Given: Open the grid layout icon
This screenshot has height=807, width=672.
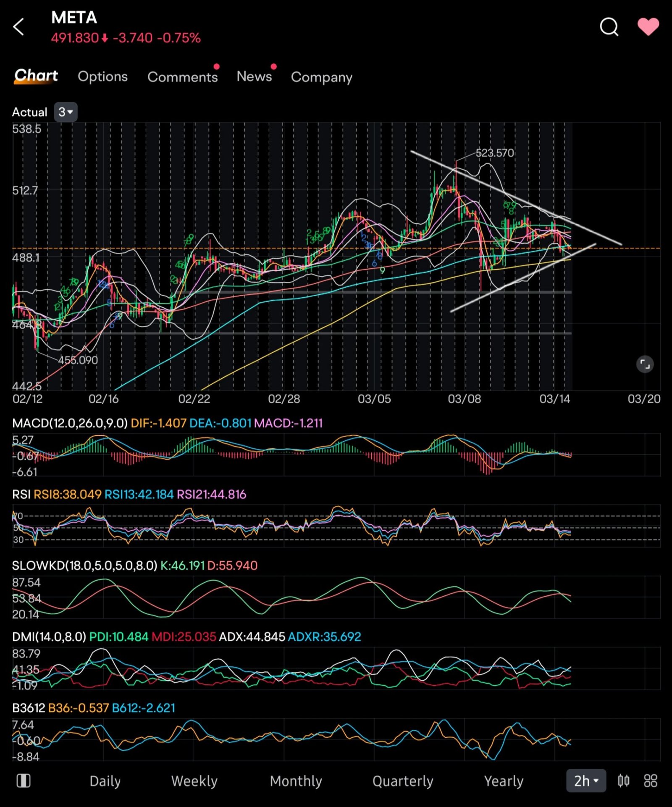Looking at the screenshot, I should point(650,781).
